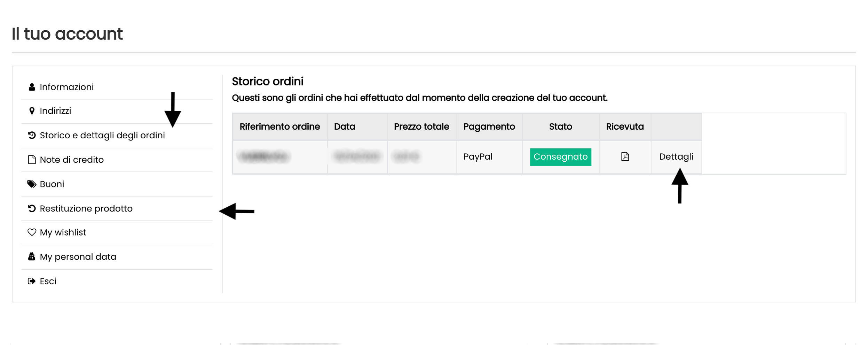The image size is (868, 345).
Task: Open the Note di credito section
Action: click(x=72, y=160)
